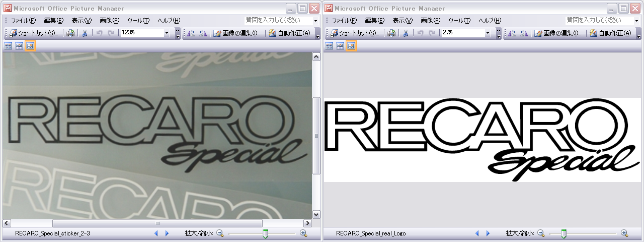This screenshot has height=242, width=644.
Task: Select single picture view in left window
Action: coord(30,46)
